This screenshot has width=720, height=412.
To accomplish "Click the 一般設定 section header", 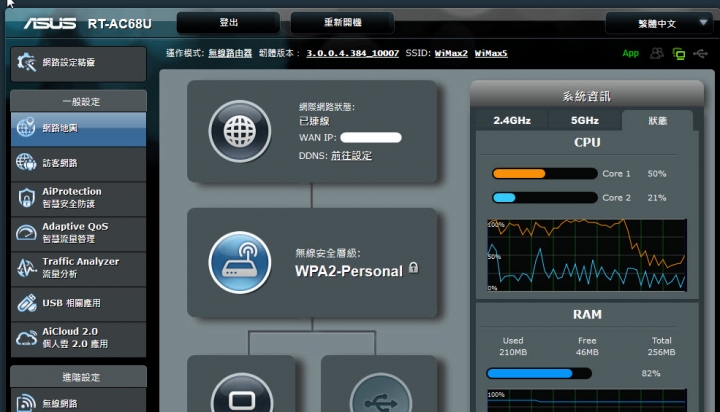I will (79, 102).
